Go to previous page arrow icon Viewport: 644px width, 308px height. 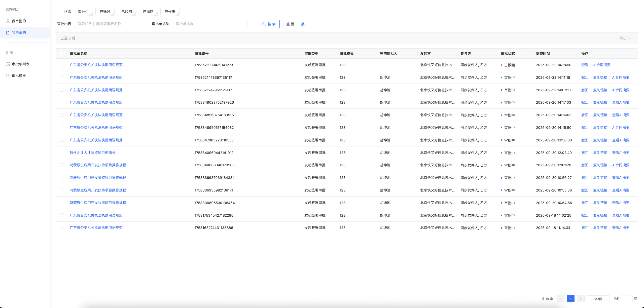tap(560, 299)
